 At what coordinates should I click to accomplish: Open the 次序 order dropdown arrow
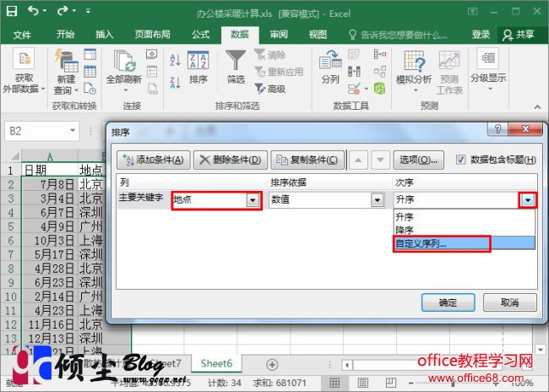tap(528, 200)
